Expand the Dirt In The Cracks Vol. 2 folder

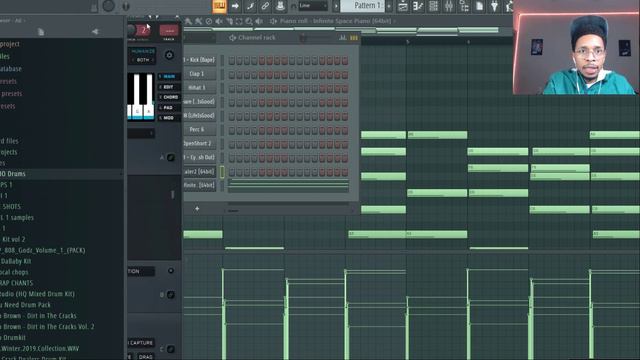tap(47, 327)
